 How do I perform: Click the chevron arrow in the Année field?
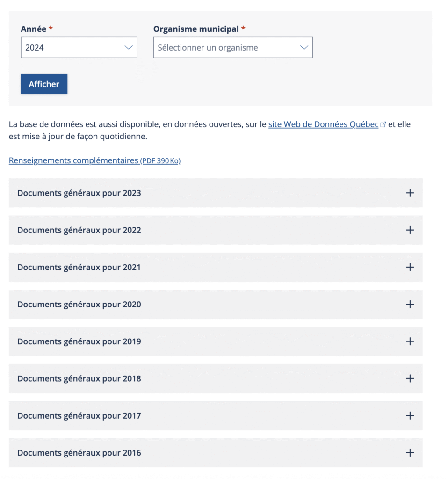(x=129, y=48)
